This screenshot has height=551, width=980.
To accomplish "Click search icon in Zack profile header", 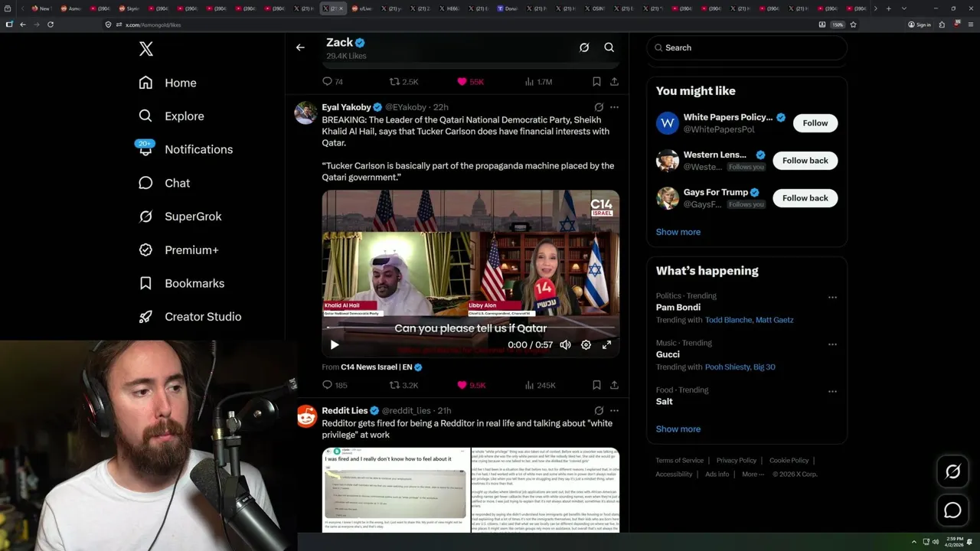I will pos(609,47).
